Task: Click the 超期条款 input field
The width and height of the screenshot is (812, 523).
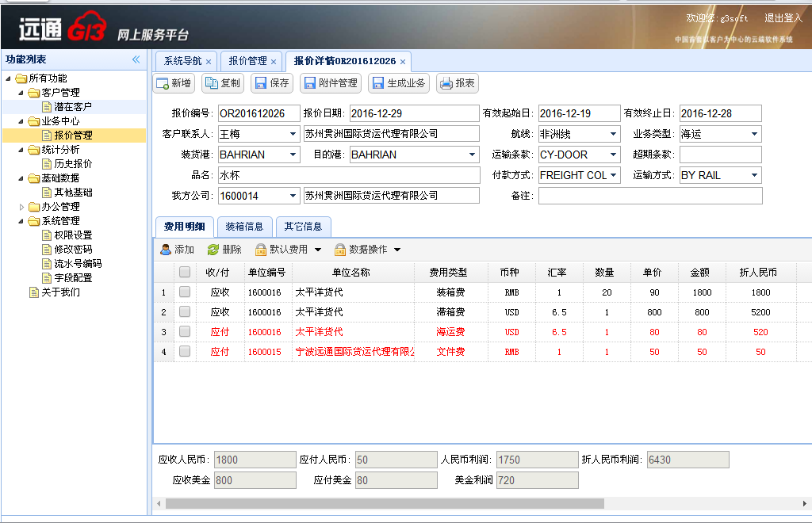Action: 720,155
